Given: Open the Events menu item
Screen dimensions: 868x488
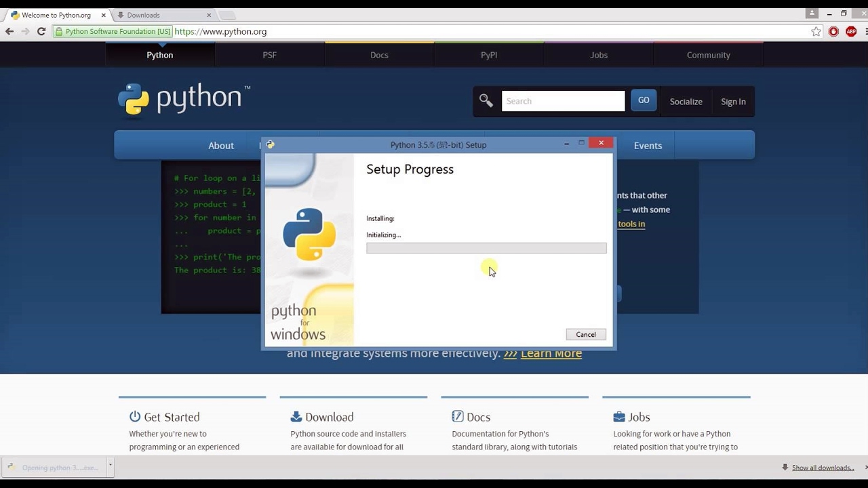Looking at the screenshot, I should [x=648, y=146].
